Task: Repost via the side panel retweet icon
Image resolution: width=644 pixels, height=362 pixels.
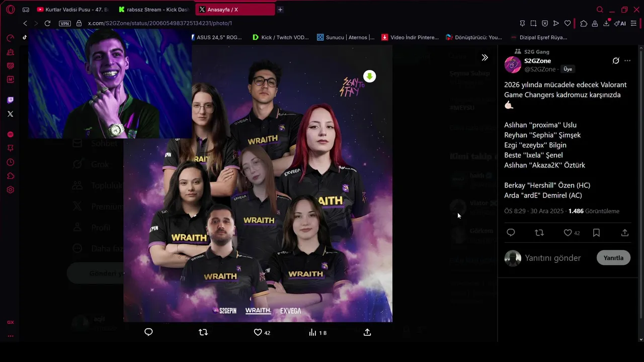Action: point(539,233)
